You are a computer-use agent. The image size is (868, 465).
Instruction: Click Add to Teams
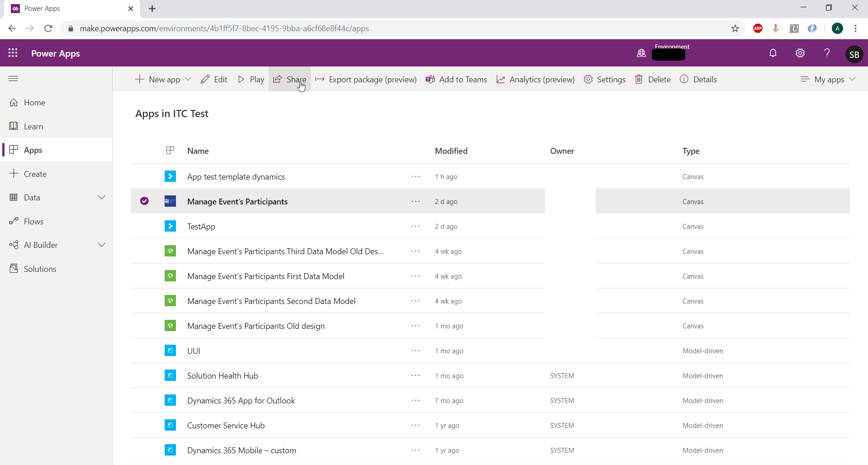456,79
